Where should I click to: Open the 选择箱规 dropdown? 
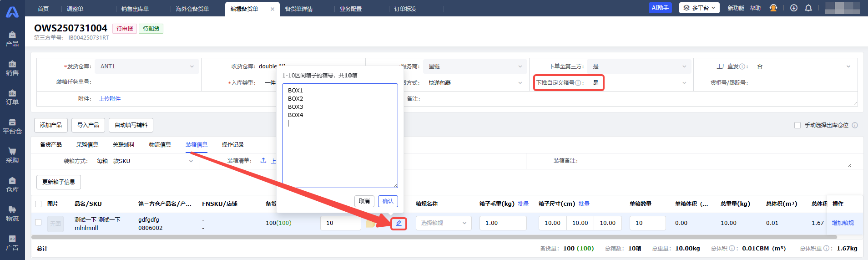pos(444,223)
